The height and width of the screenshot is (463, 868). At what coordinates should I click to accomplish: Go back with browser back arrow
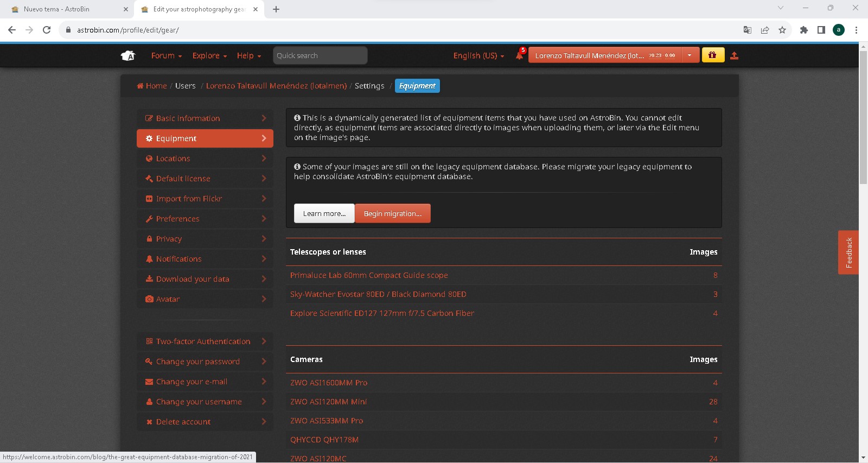pos(12,30)
